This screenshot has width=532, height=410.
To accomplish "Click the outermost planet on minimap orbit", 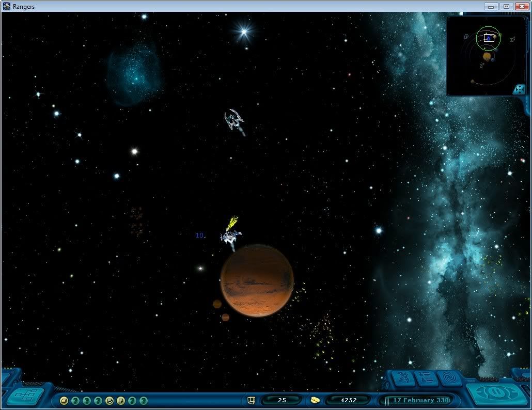I will click(472, 82).
